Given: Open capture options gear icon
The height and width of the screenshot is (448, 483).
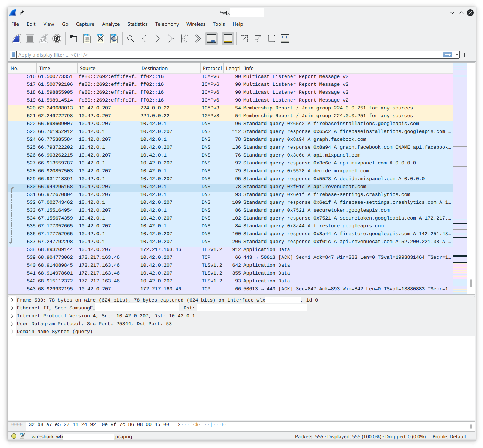Looking at the screenshot, I should tap(57, 39).
